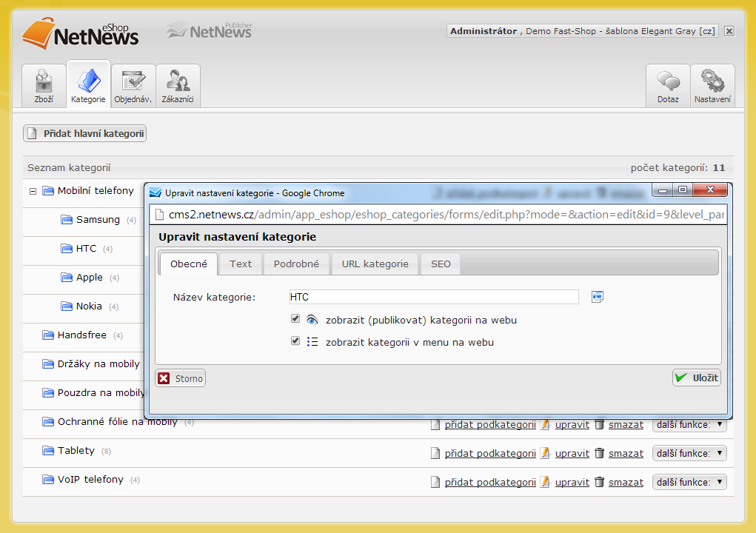The image size is (756, 533).
Task: Click Storno to cancel editing
Action: (x=181, y=378)
